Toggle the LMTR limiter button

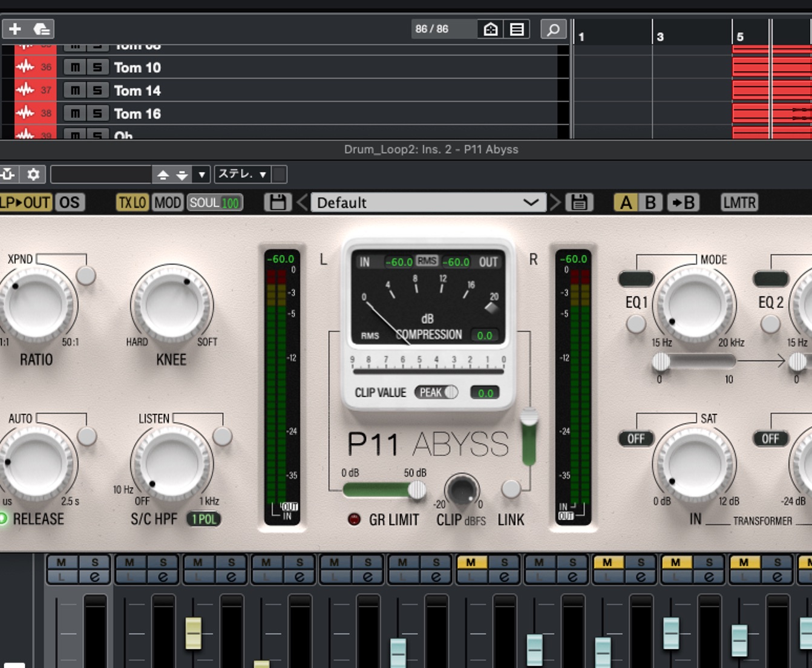pyautogui.click(x=739, y=202)
